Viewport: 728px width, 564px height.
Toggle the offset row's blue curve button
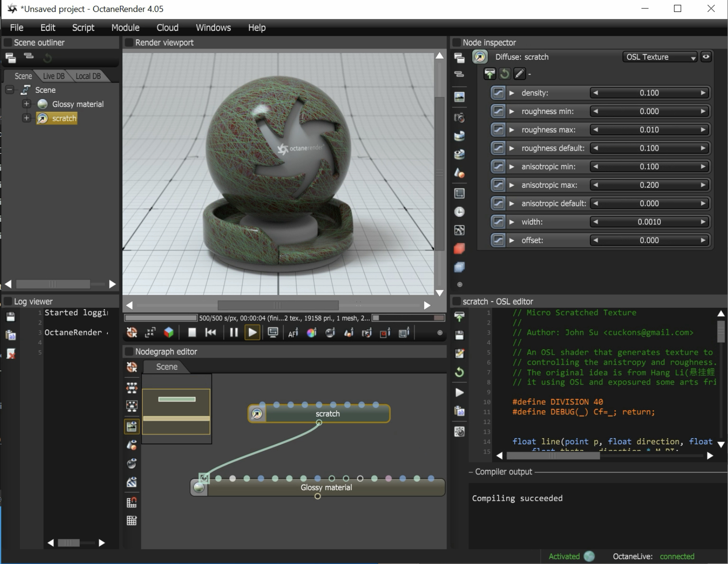(x=498, y=240)
